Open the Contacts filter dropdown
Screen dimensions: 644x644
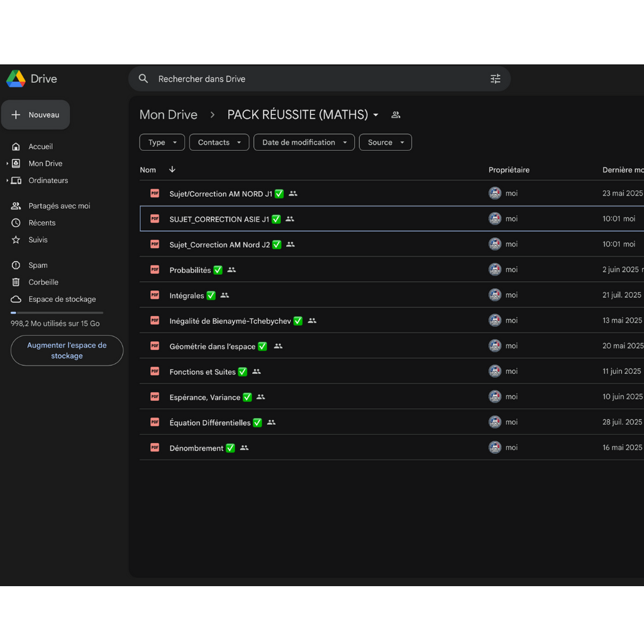tap(219, 142)
